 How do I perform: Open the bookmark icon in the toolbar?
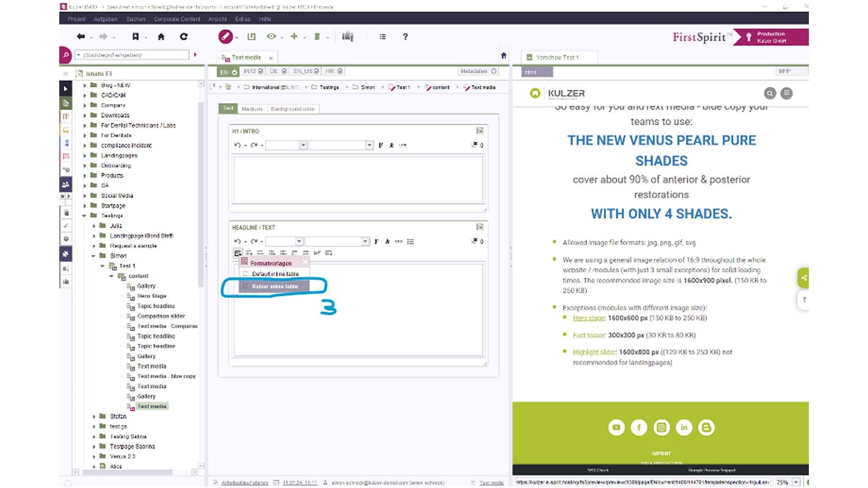tap(136, 36)
